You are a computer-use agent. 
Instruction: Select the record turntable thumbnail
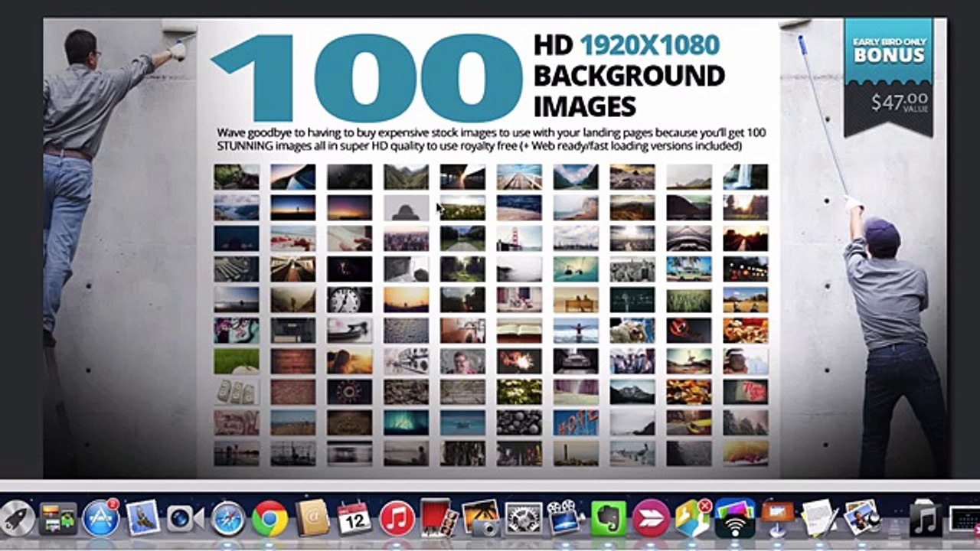tap(350, 330)
